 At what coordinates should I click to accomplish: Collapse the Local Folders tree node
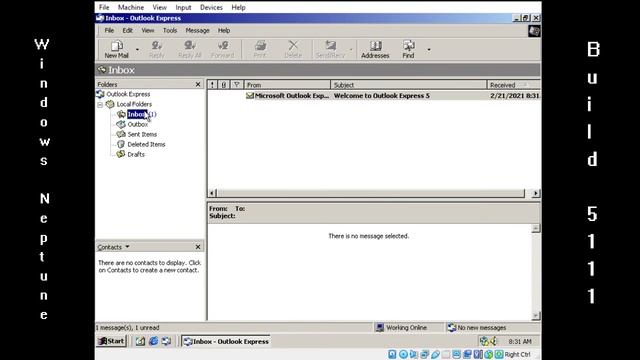tap(100, 104)
